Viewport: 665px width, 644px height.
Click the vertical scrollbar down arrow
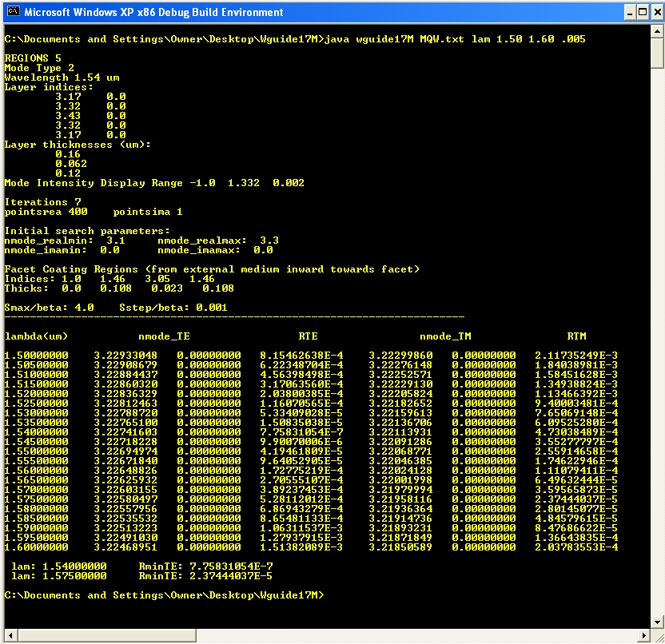[657, 622]
